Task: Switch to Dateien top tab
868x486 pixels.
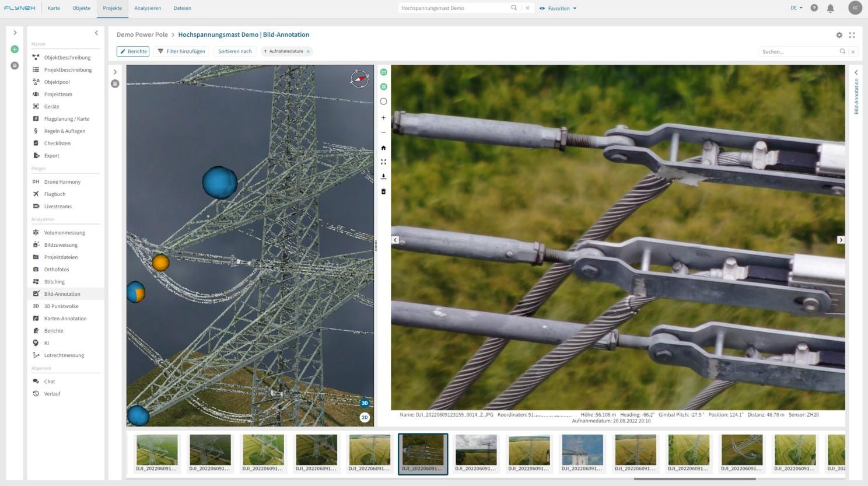Action: pos(183,8)
